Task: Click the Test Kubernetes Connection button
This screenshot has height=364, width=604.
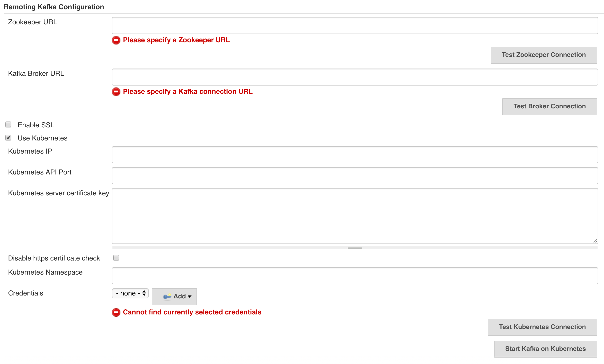Action: [x=543, y=327]
